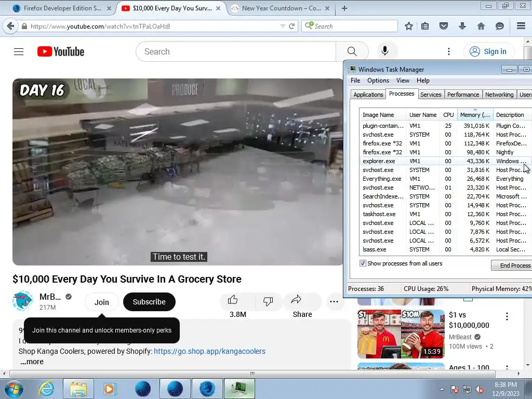
Task: Show hidden system tray icons
Action: point(442,390)
